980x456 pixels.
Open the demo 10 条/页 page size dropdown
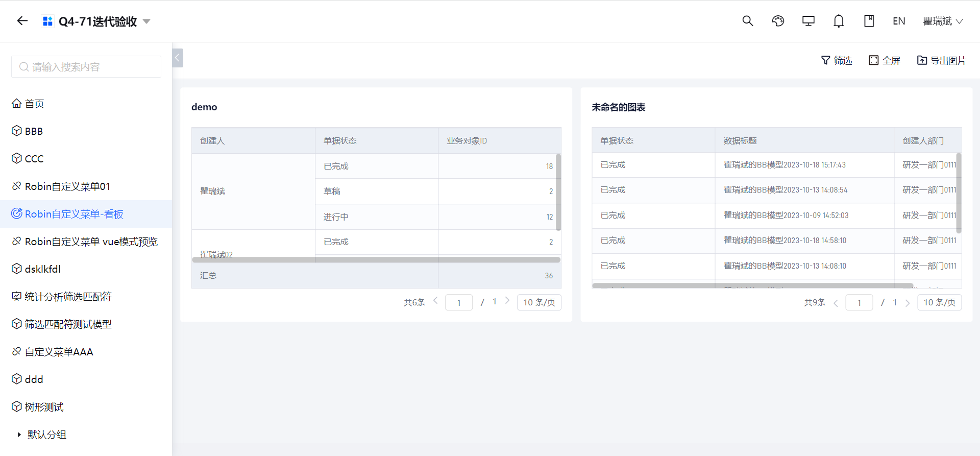pos(539,302)
